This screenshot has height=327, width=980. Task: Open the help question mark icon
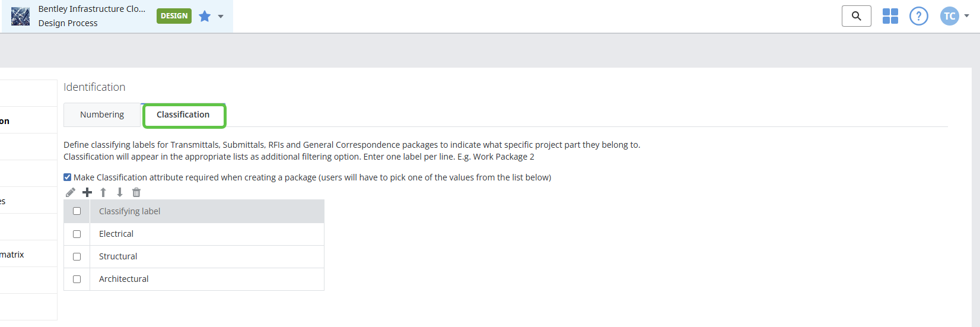pos(918,16)
